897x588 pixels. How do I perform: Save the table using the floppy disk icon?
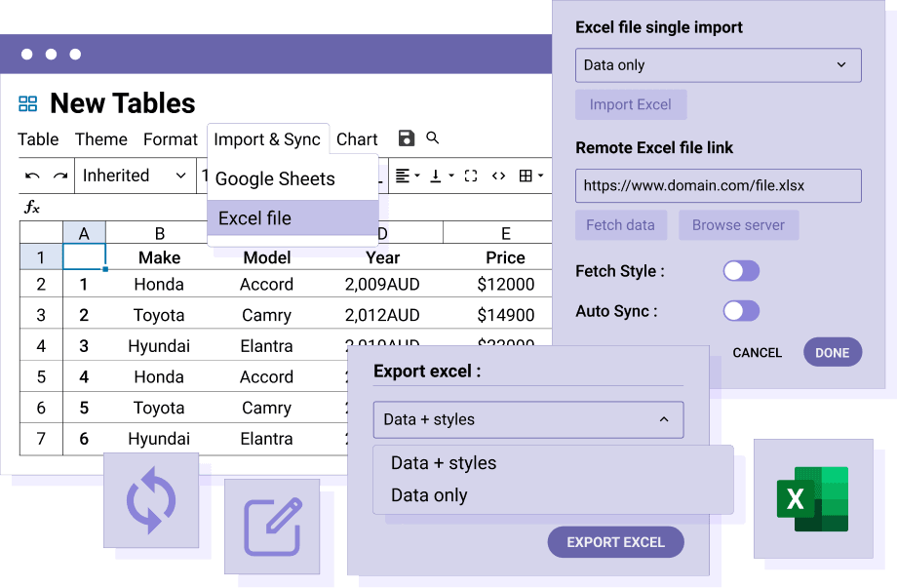point(406,138)
